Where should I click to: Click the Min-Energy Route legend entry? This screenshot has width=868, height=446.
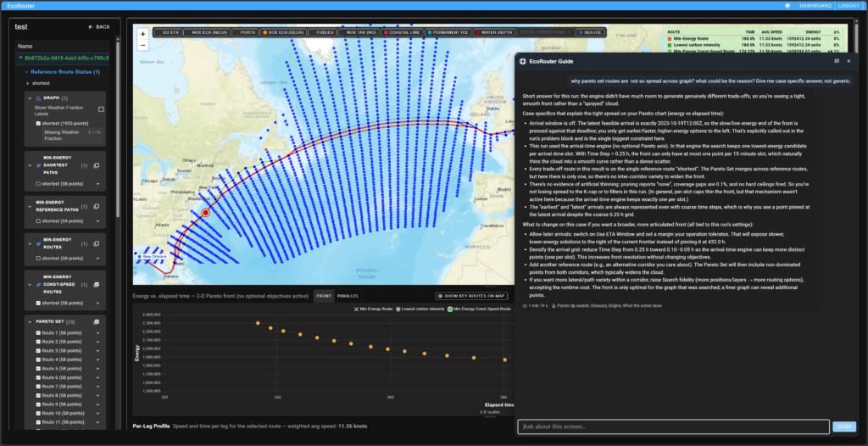point(374,309)
